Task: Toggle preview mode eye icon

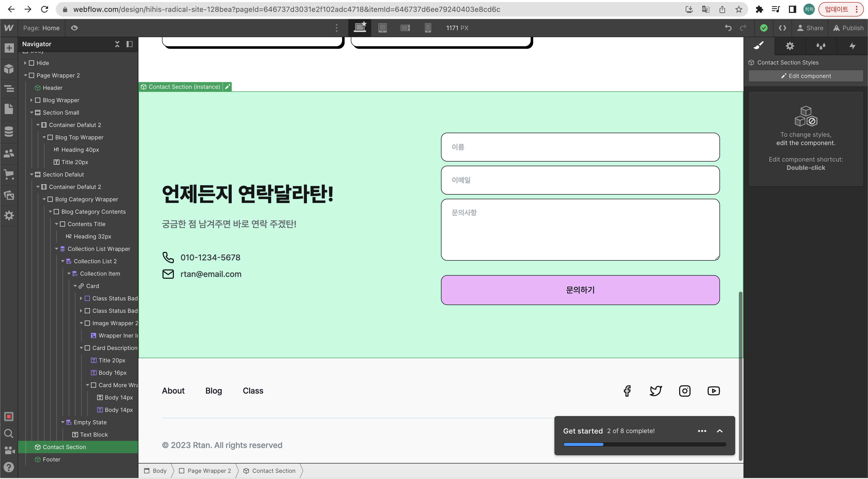Action: click(74, 28)
